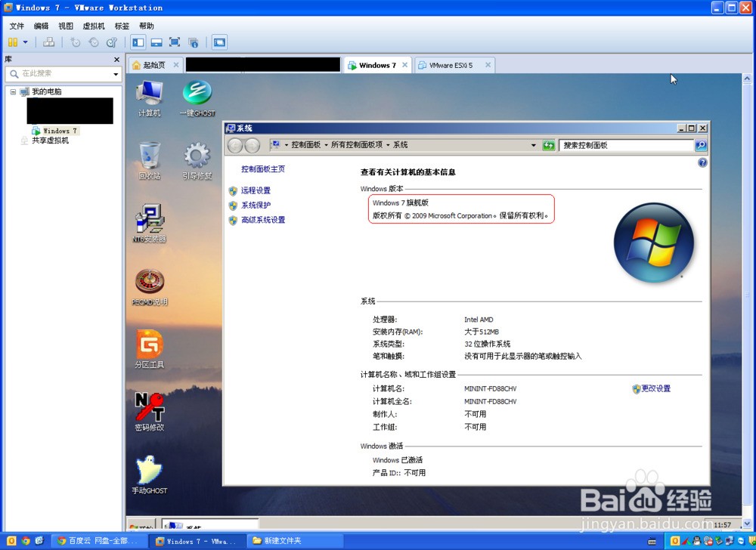Open the 回收站 recycle bin icon
This screenshot has width=756, height=550.
(150, 161)
